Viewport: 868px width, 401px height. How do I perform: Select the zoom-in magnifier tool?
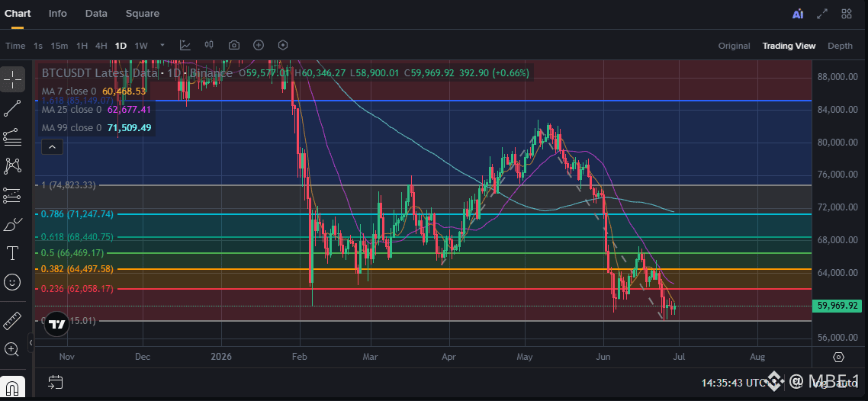[12, 349]
